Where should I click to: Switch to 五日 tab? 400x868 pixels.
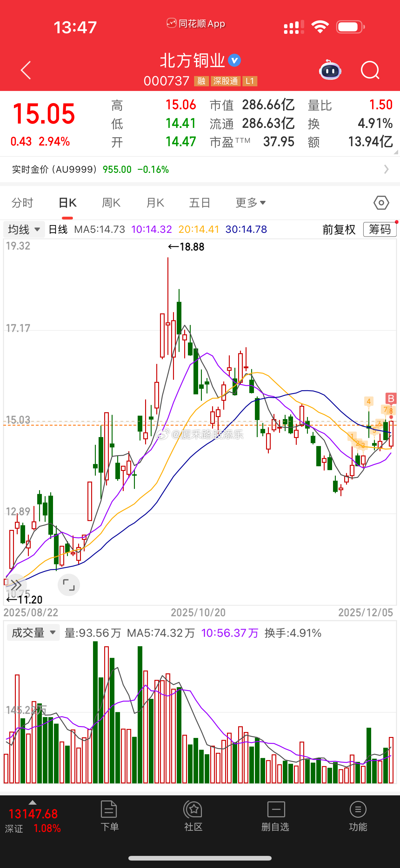click(200, 203)
